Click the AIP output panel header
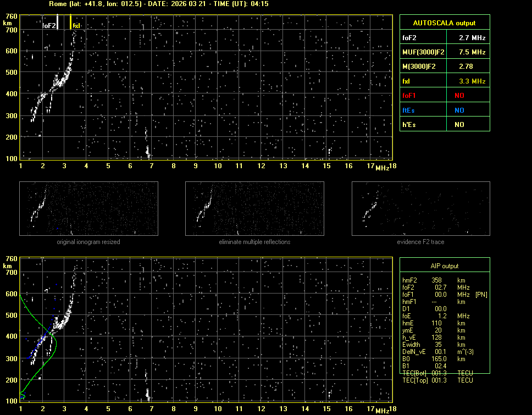Image resolution: width=532 pixels, height=415 pixels. point(444,266)
